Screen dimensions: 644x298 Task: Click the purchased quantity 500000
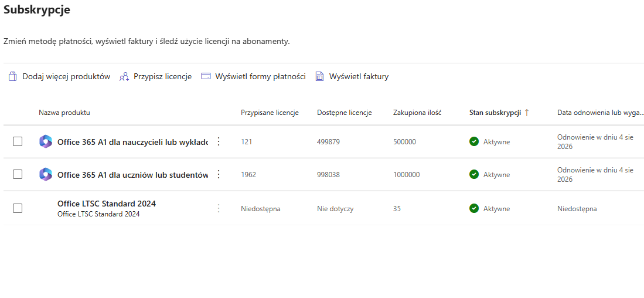click(404, 142)
